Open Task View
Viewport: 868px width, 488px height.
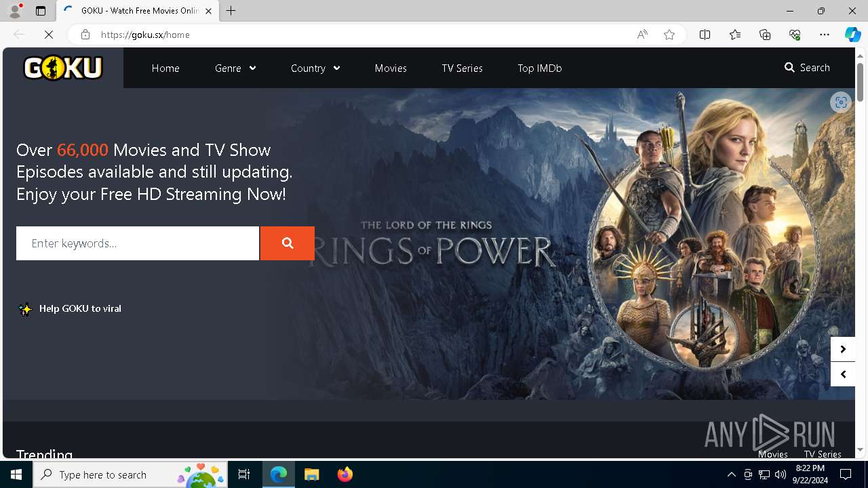(x=245, y=474)
